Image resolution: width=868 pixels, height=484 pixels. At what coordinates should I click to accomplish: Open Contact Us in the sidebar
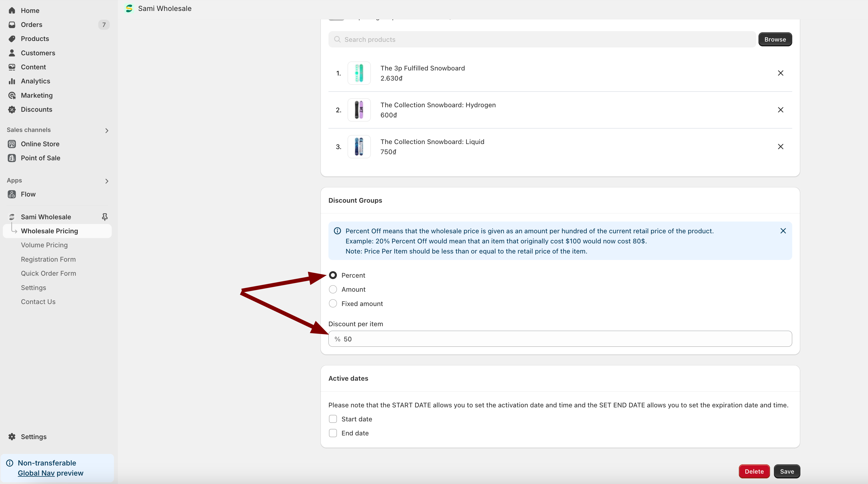(38, 302)
